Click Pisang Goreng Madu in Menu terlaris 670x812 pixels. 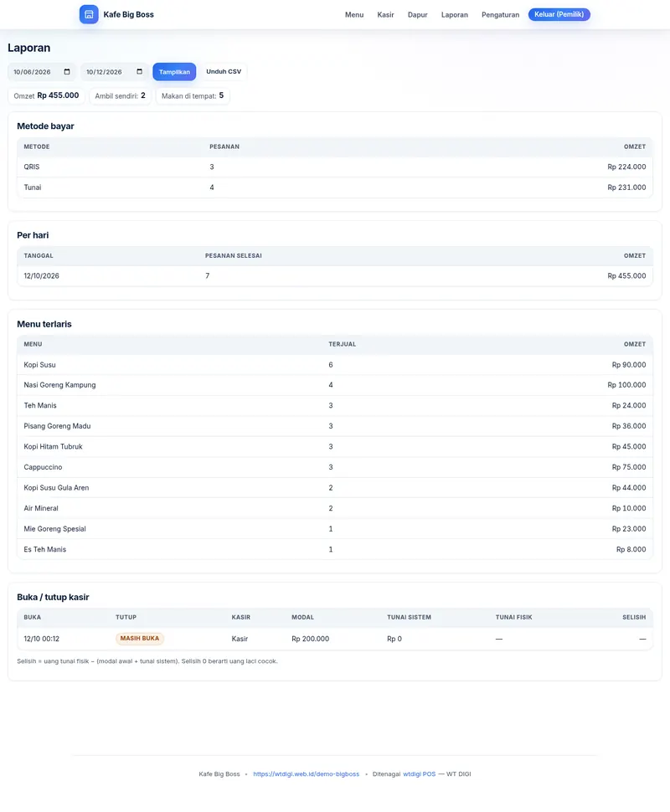tap(57, 426)
